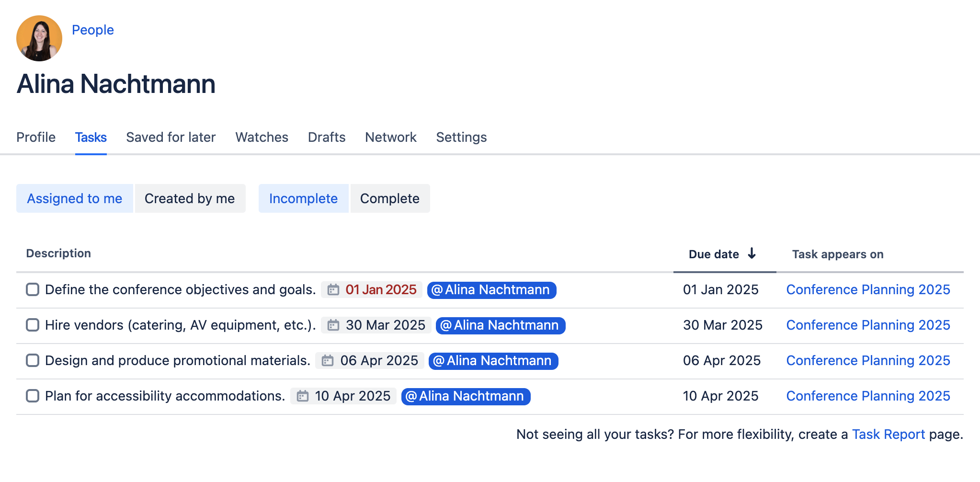
Task: Click the calendar icon beside 06 Apr 2025
Action: point(328,360)
